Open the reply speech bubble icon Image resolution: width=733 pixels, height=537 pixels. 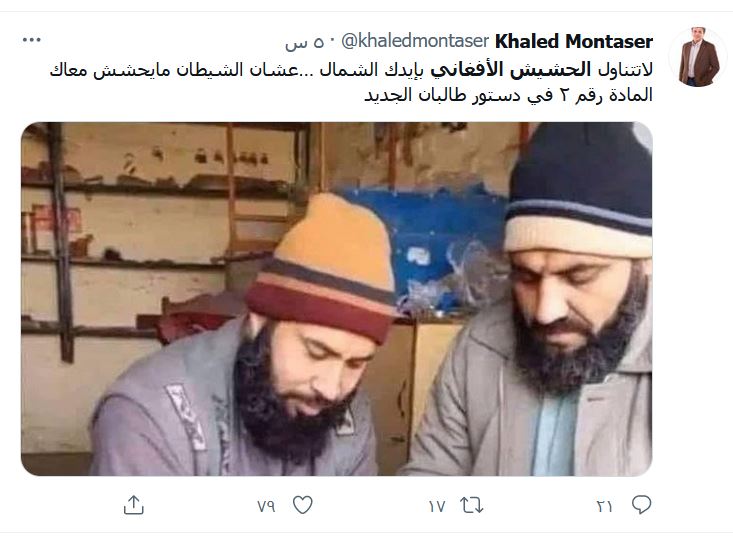point(641,505)
